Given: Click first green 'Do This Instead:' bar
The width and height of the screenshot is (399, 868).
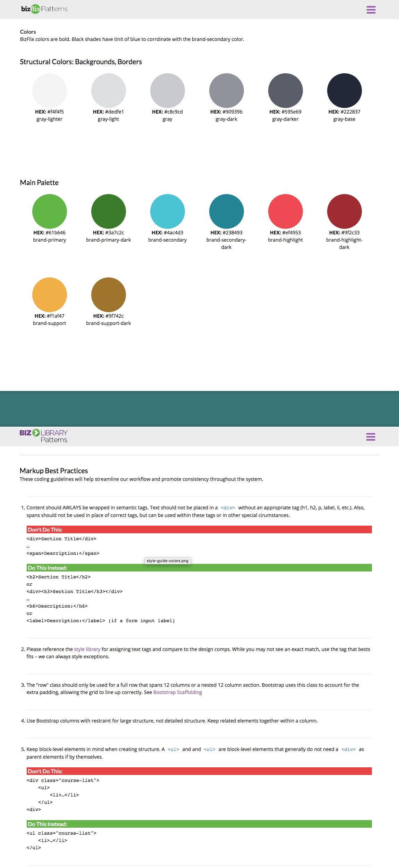Looking at the screenshot, I should coord(199,568).
